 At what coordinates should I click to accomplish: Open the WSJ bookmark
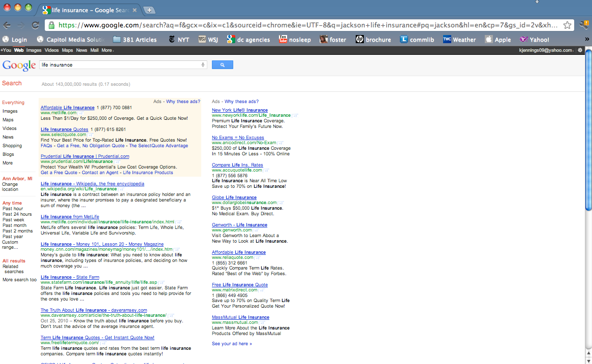pyautogui.click(x=208, y=40)
